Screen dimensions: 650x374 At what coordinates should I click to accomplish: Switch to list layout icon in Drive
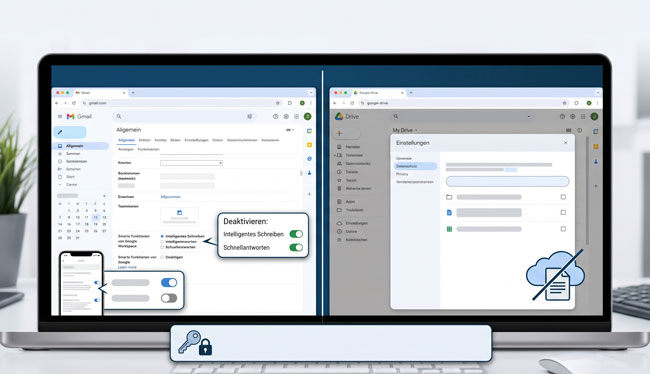point(568,130)
